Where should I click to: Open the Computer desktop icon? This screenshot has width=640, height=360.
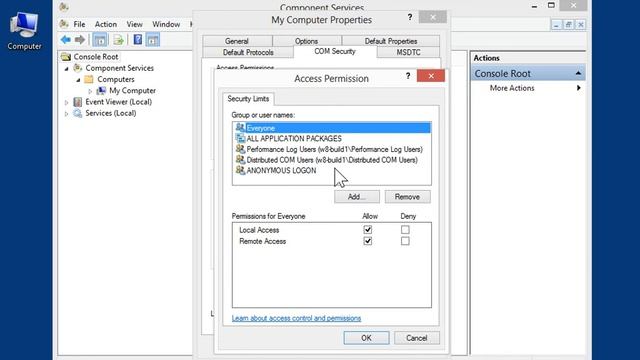click(x=24, y=30)
